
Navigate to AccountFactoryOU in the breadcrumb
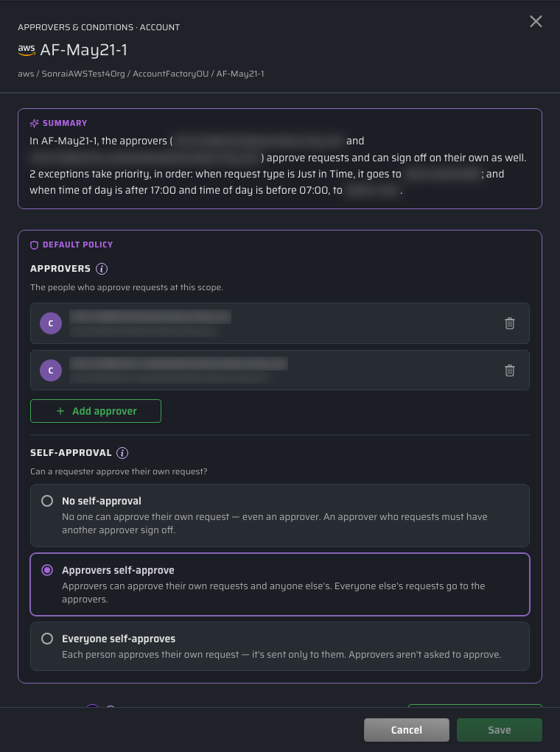[170, 74]
